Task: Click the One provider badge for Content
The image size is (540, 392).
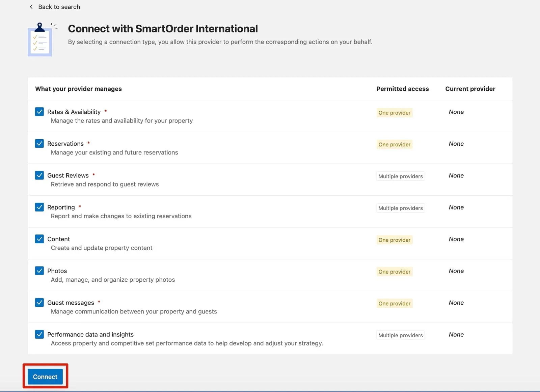Action: coord(394,240)
